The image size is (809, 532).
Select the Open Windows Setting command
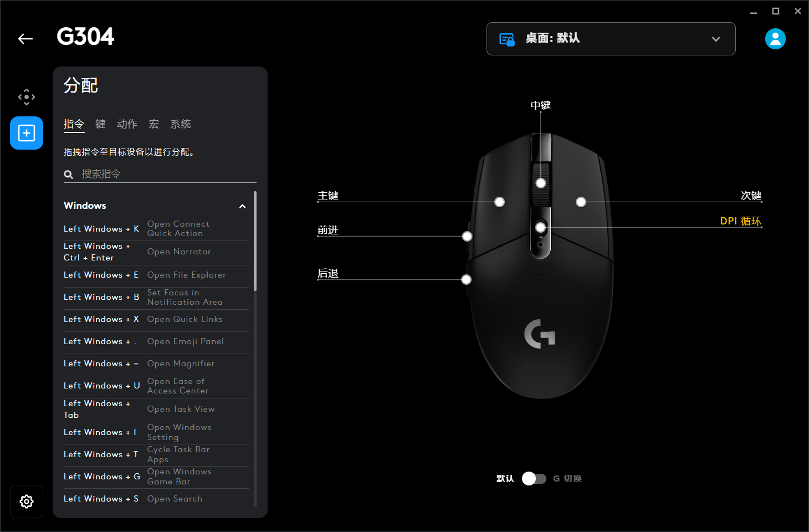point(157,433)
